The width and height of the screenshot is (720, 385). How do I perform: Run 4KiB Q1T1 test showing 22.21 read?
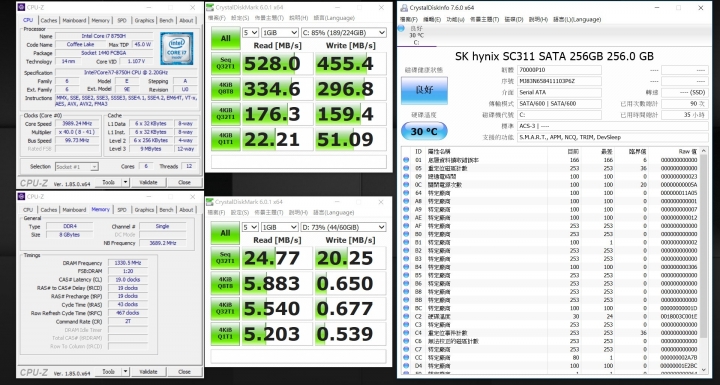point(225,139)
